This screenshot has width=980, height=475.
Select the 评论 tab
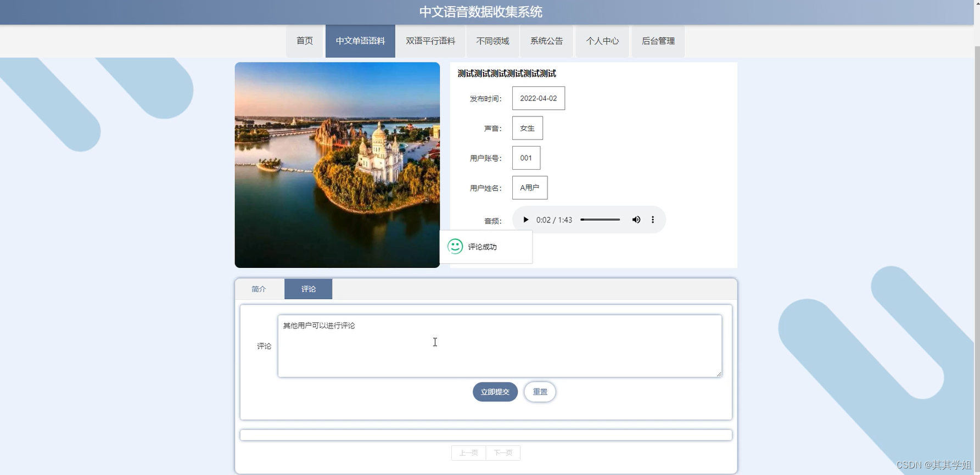308,289
